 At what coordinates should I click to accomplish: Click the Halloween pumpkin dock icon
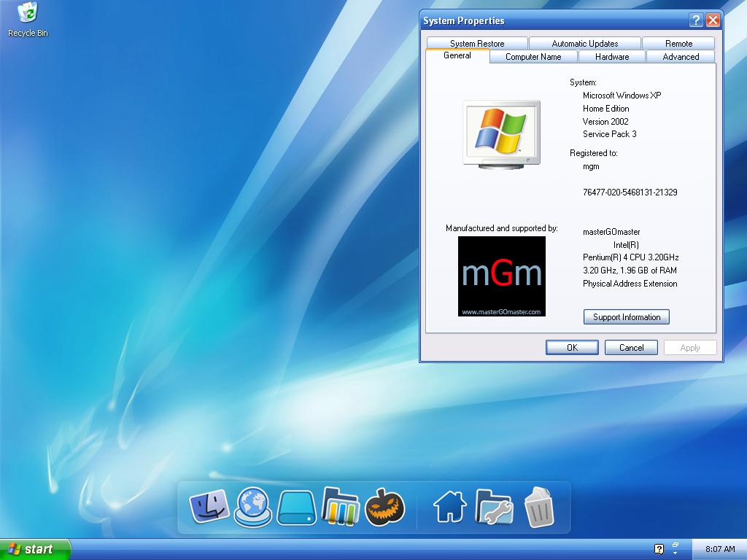tap(384, 507)
